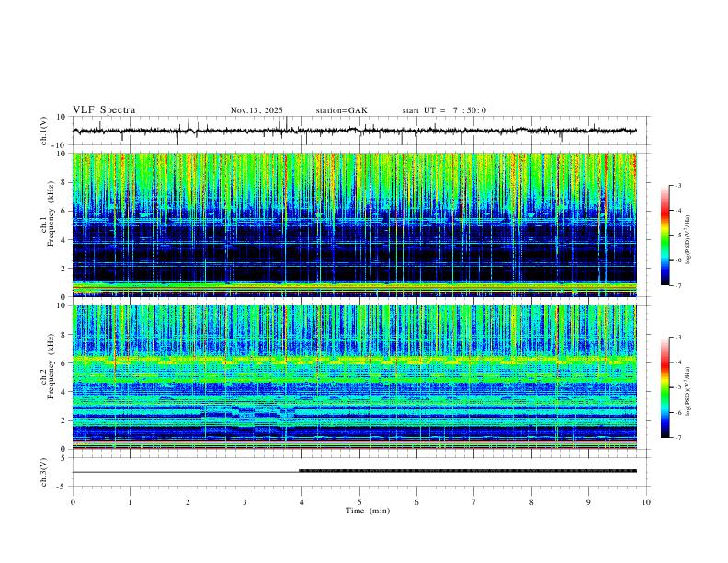Image resolution: width=728 pixels, height=563 pixels.
Task: Click the ch.2 spectrogram colorbar
Action: click(665, 387)
